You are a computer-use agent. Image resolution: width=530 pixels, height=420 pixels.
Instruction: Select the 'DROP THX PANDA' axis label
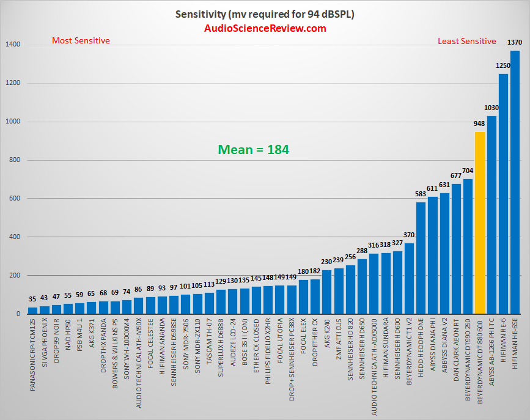103,345
